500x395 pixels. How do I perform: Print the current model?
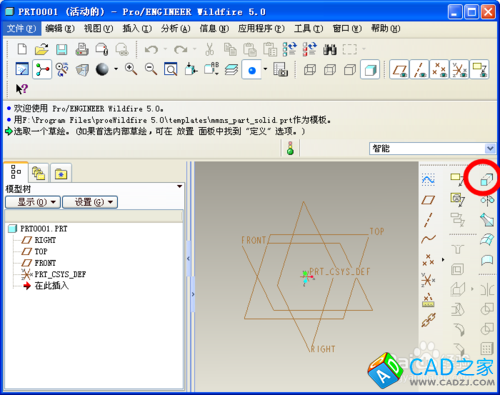tap(82, 49)
